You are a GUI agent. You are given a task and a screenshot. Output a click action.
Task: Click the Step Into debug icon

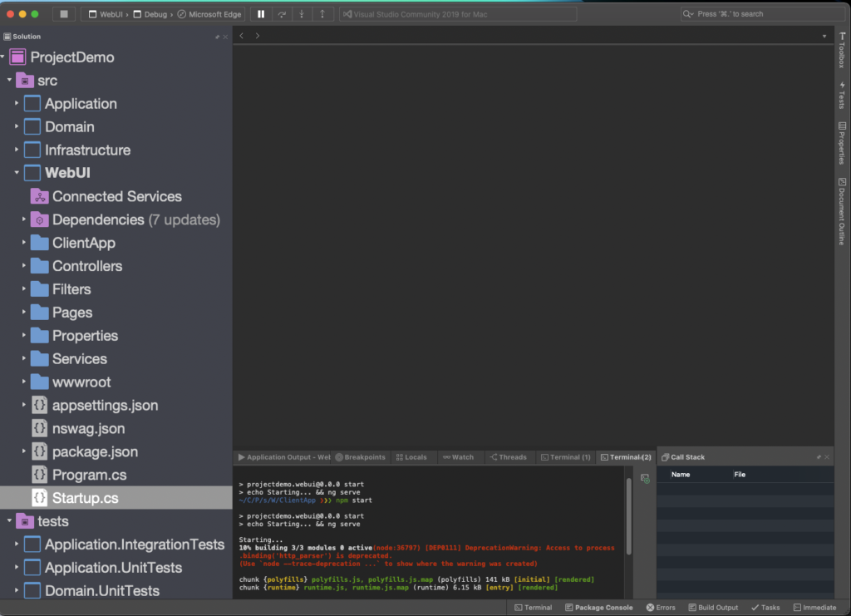point(303,13)
